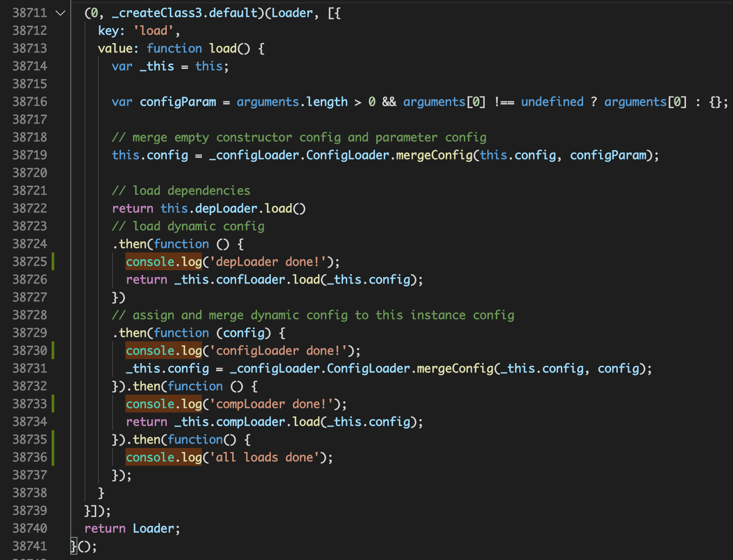Click line number 38740 to position cursor
Screen dimensions: 733x560
[x=30, y=528]
